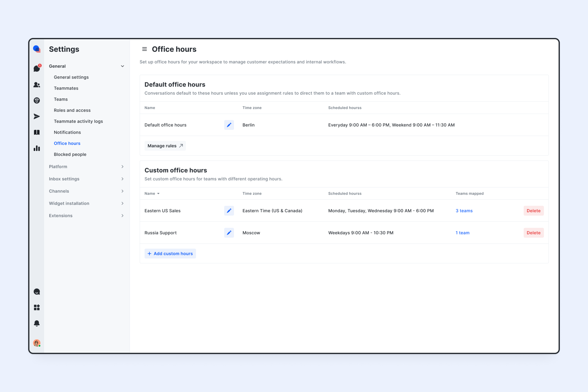Open the bot icon in the left rail

(x=37, y=100)
